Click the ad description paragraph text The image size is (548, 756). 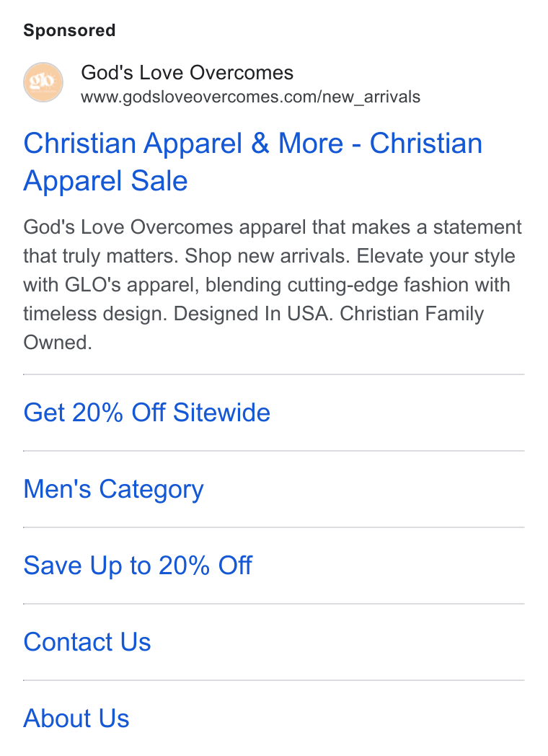pos(273,284)
